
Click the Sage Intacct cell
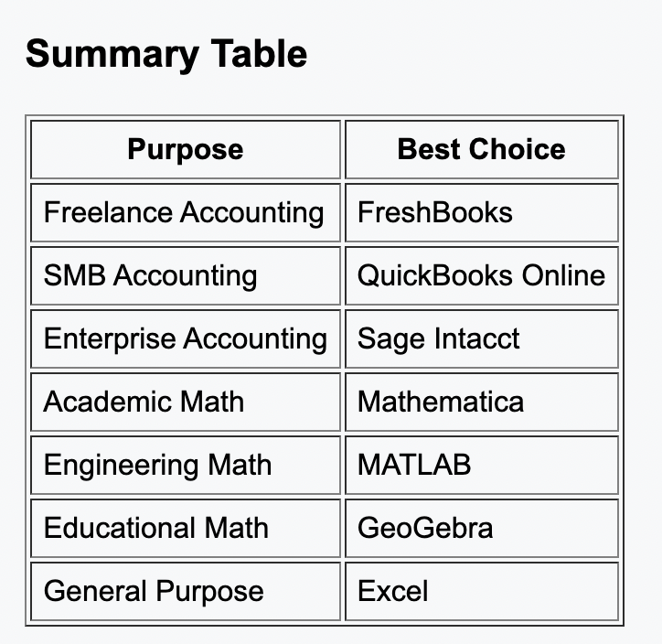482,338
